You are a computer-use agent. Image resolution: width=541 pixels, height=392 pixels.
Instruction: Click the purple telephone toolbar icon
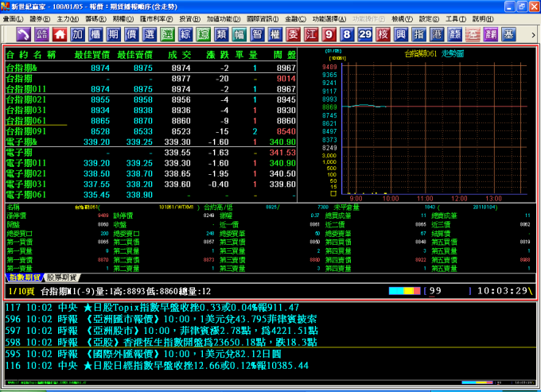coord(23,34)
